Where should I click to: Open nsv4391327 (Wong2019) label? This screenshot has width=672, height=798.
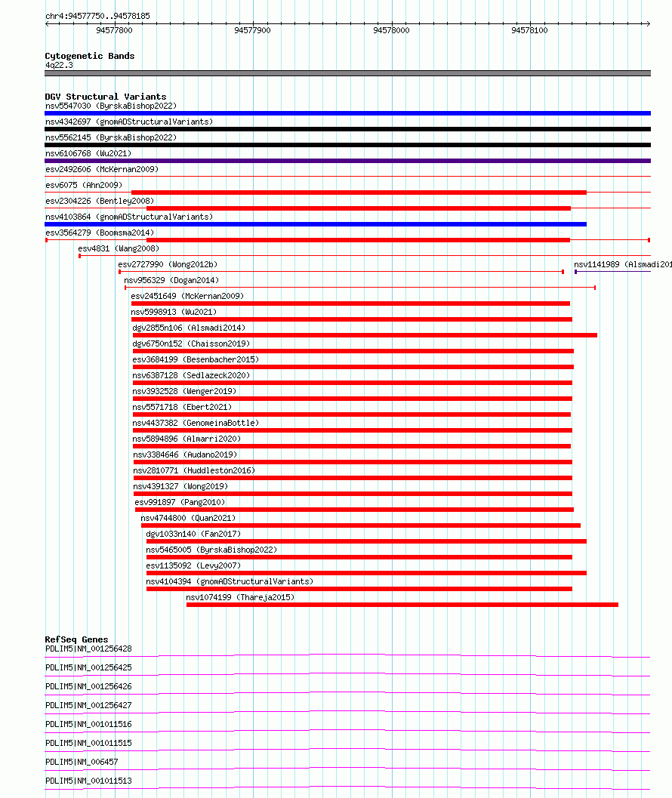tap(180, 486)
